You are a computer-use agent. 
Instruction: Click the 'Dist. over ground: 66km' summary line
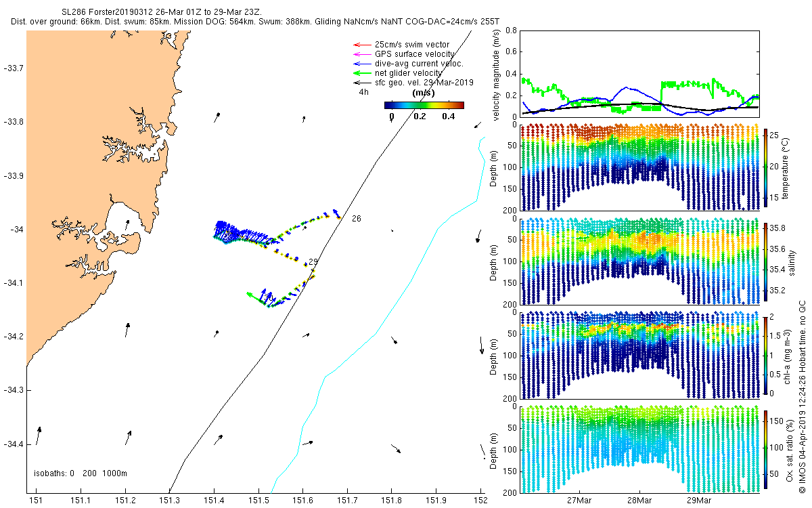[x=255, y=22]
